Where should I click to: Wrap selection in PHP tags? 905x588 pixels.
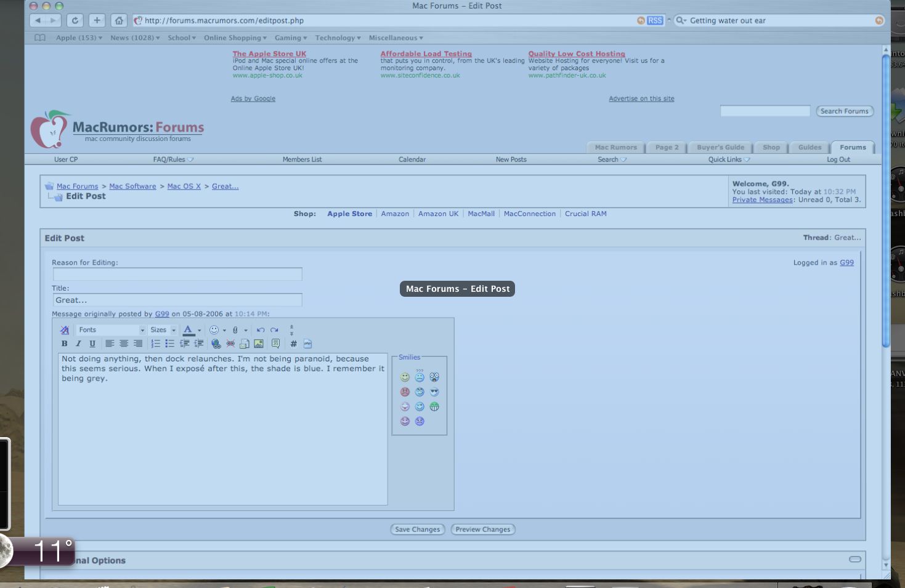[307, 344]
